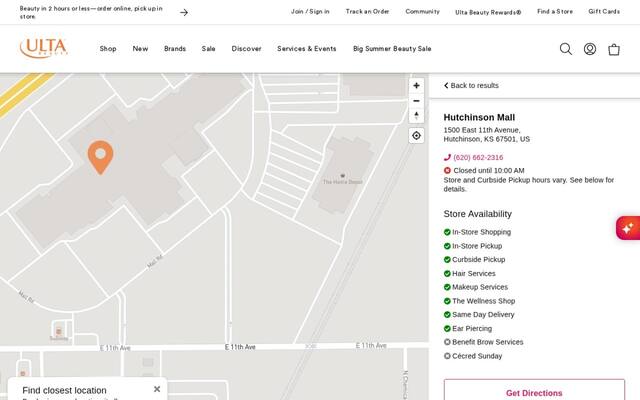Open Ulta Beauty Rewards link
Image resolution: width=640 pixels, height=400 pixels.
(x=488, y=12)
